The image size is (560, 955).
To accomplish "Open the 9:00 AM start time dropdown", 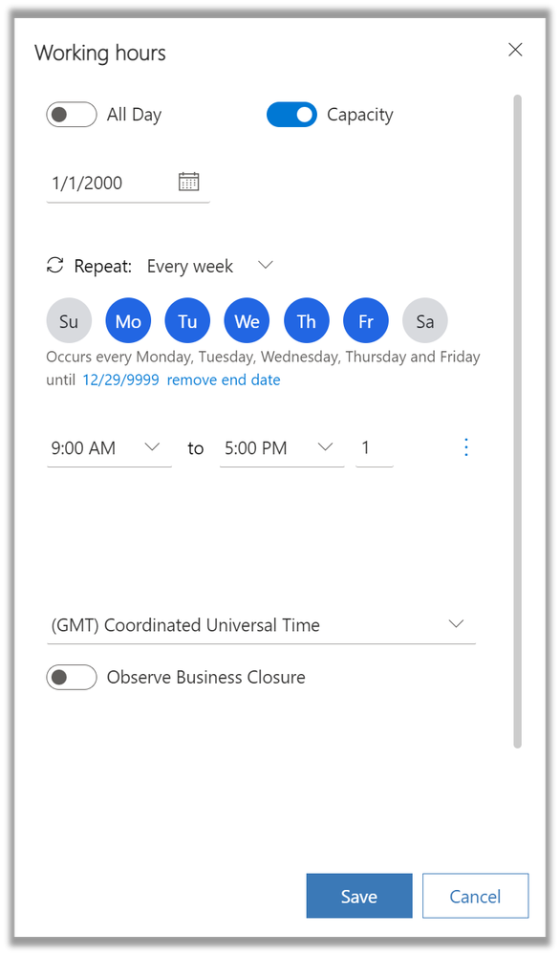I will coord(110,449).
